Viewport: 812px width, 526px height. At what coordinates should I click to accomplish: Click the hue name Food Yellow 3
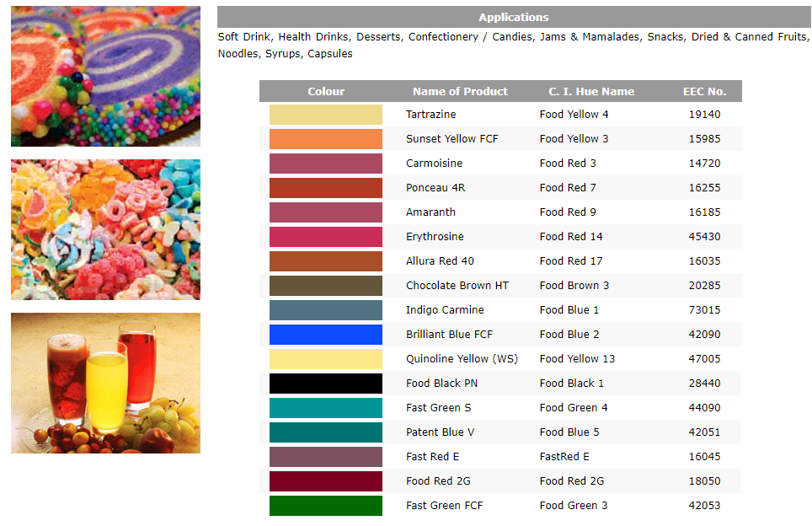click(x=574, y=139)
